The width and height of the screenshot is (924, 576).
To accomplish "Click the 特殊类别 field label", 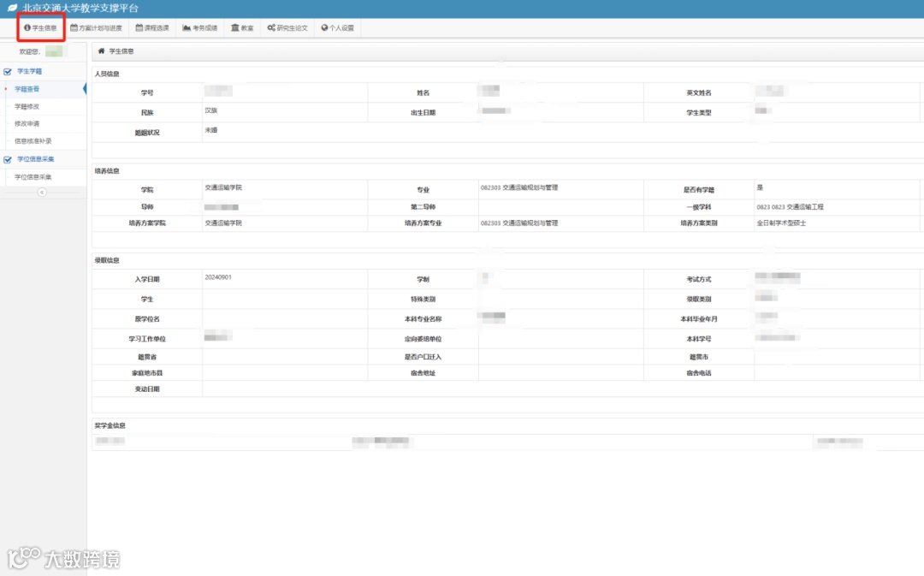I will (x=423, y=299).
